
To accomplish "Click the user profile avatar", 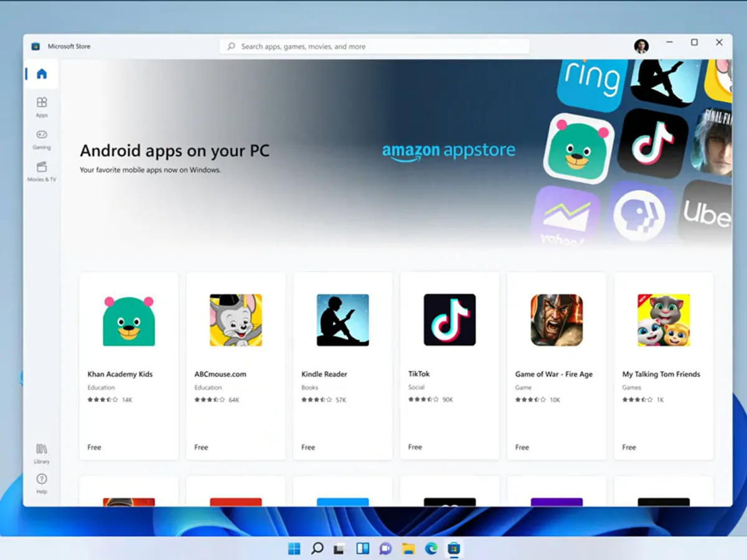I will 641,46.
